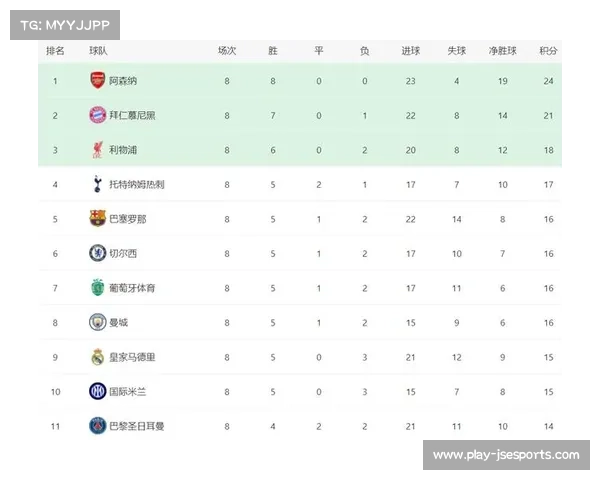
Task: Open the 拜仁慕尼黑 team link
Action: pos(132,115)
